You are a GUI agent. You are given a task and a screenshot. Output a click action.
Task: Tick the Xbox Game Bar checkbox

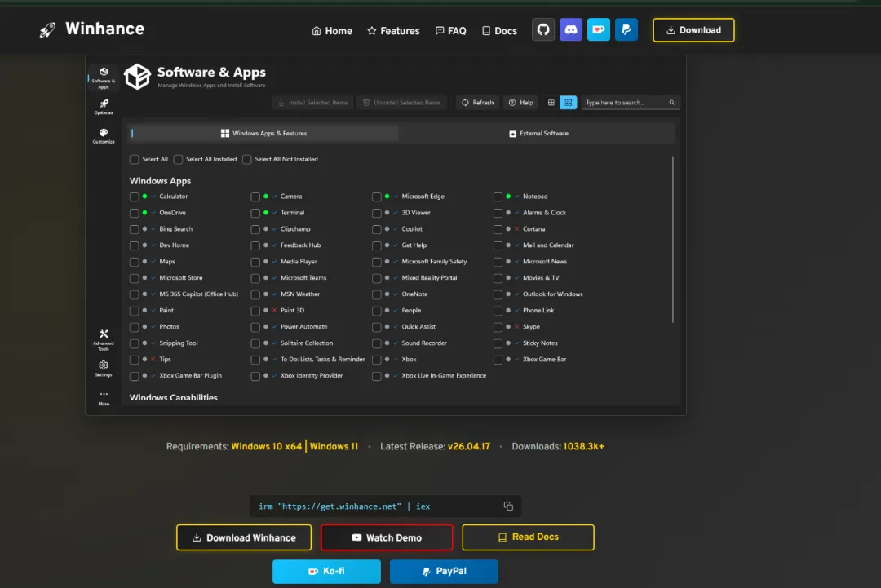tap(498, 360)
